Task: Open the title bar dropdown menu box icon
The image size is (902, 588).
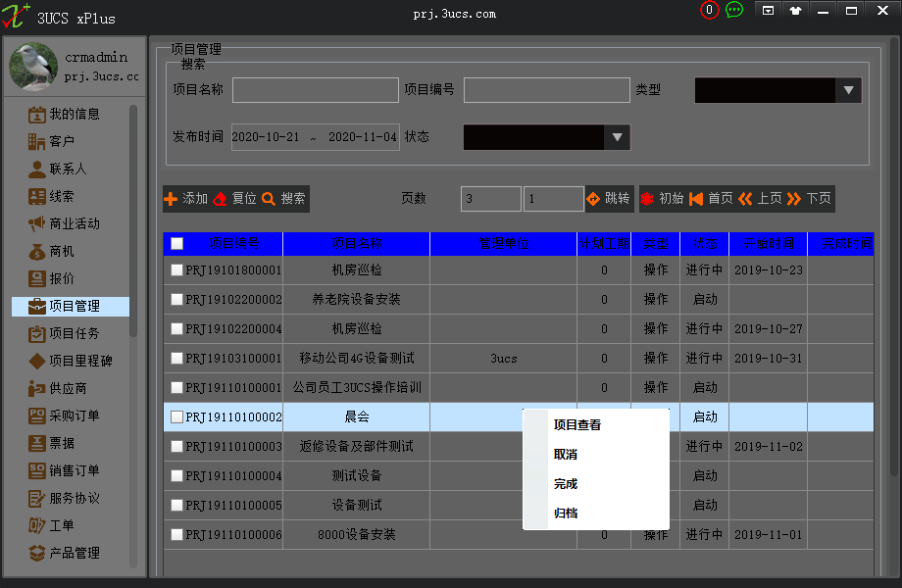Action: point(768,11)
